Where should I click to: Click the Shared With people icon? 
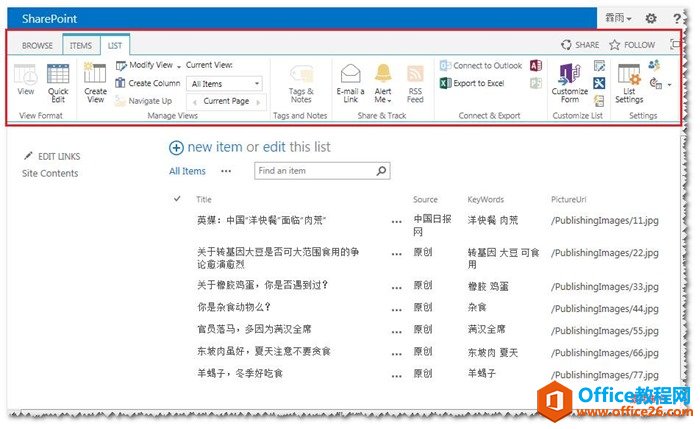click(x=654, y=65)
